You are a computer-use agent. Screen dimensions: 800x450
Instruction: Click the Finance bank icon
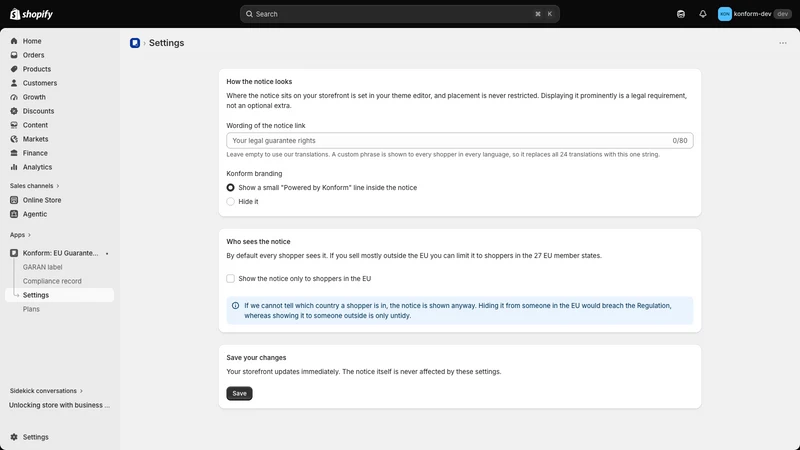coord(14,153)
